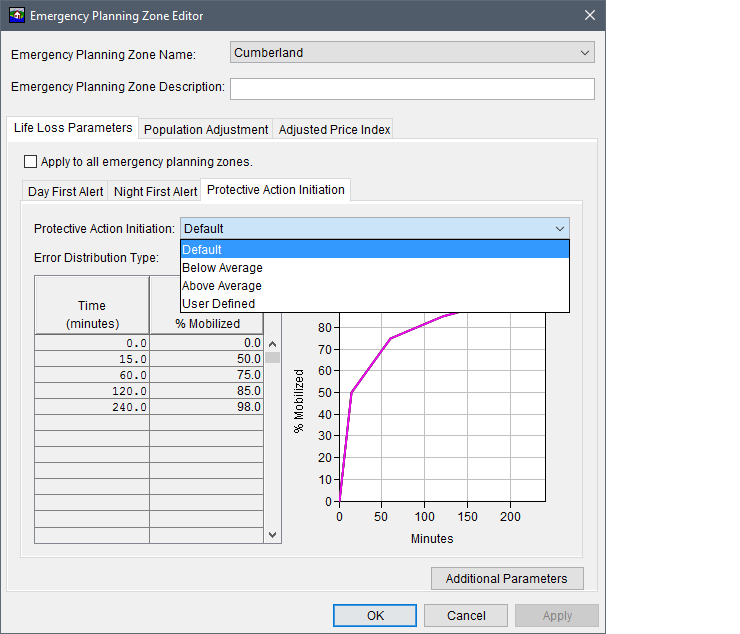Click the table scroll up arrow
Image resolution: width=740 pixels, height=634 pixels.
[x=273, y=343]
